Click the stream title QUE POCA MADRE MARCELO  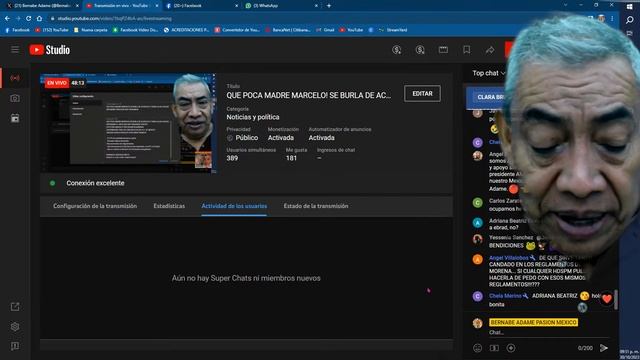(309, 96)
